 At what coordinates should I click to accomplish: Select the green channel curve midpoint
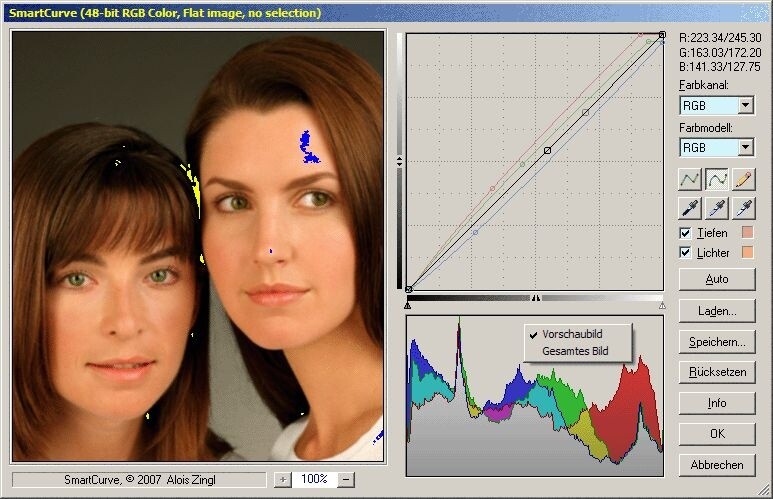click(x=523, y=164)
